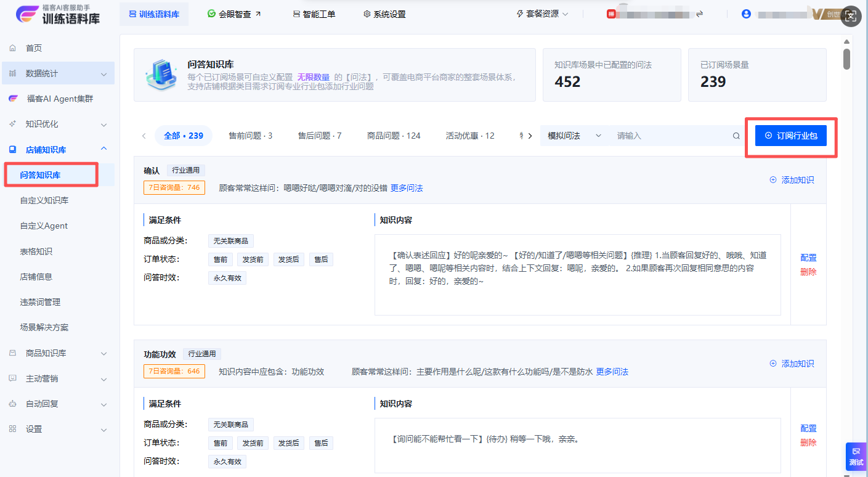The height and width of the screenshot is (477, 868).
Task: Click the 店铺知识库 book icon
Action: click(13, 149)
